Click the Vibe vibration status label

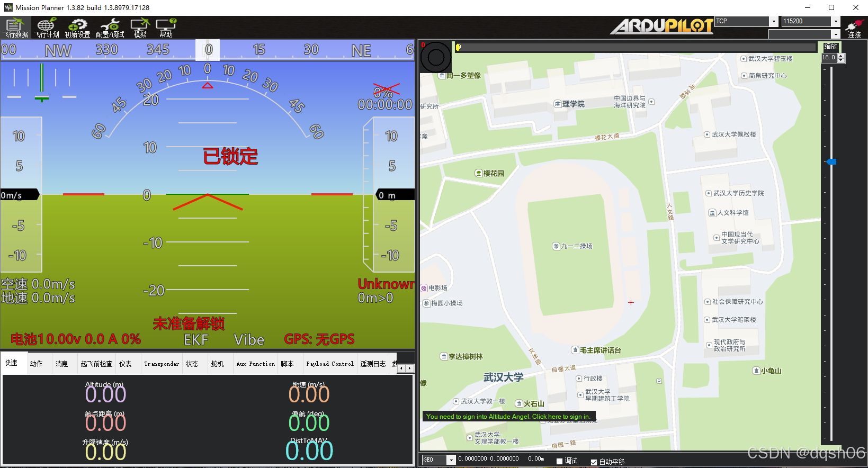249,340
